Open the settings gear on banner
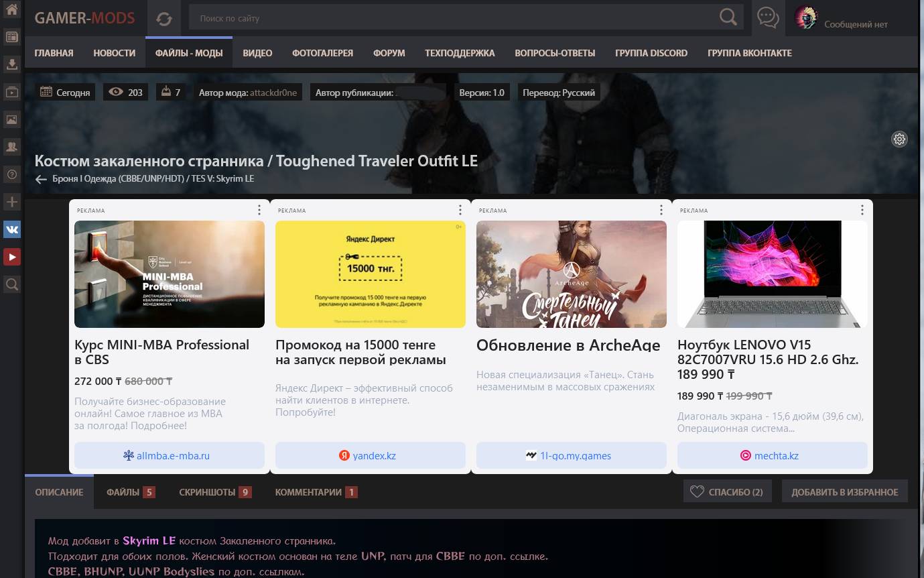924x578 pixels. (899, 139)
